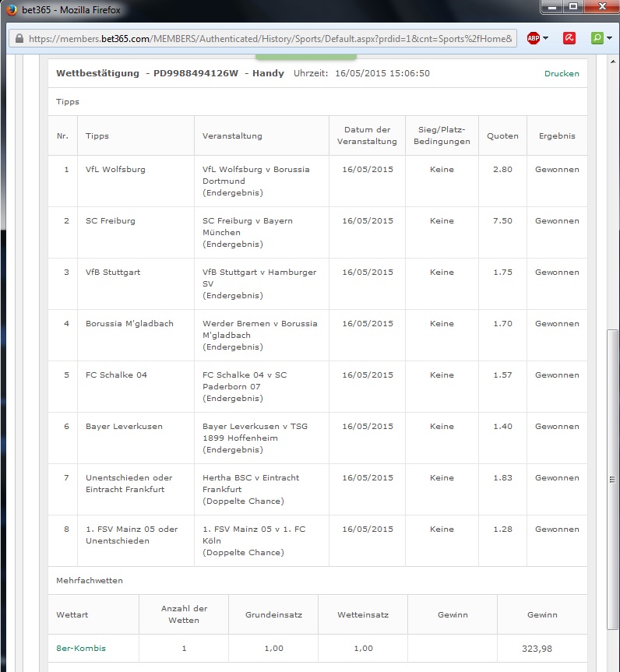
Task: Click the Anzahl der Wetten header
Action: [x=184, y=614]
